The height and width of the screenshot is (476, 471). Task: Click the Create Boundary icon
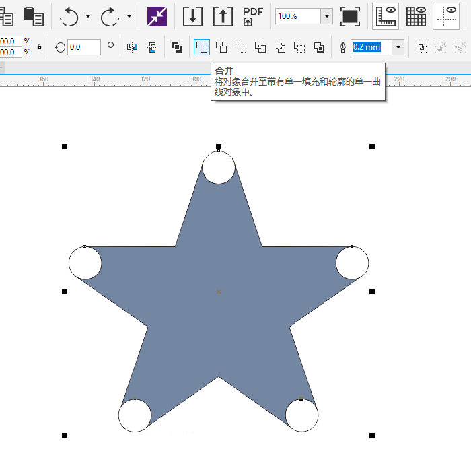coord(319,47)
